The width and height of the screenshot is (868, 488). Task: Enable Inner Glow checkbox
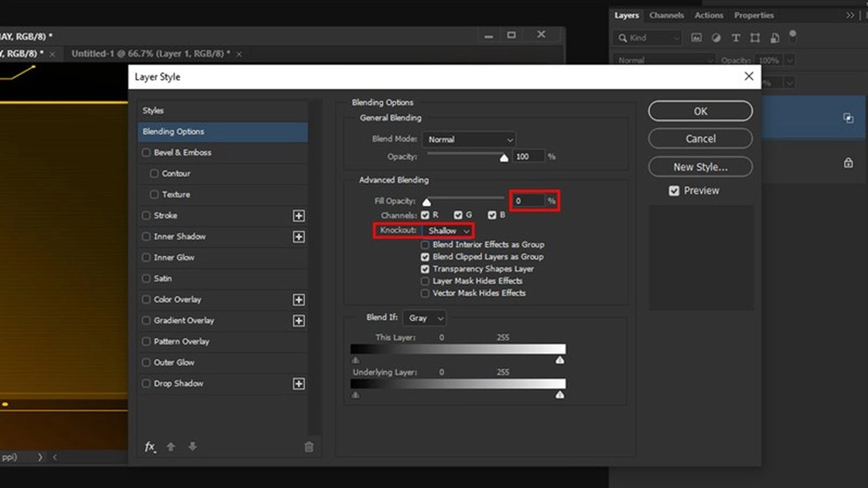click(146, 258)
